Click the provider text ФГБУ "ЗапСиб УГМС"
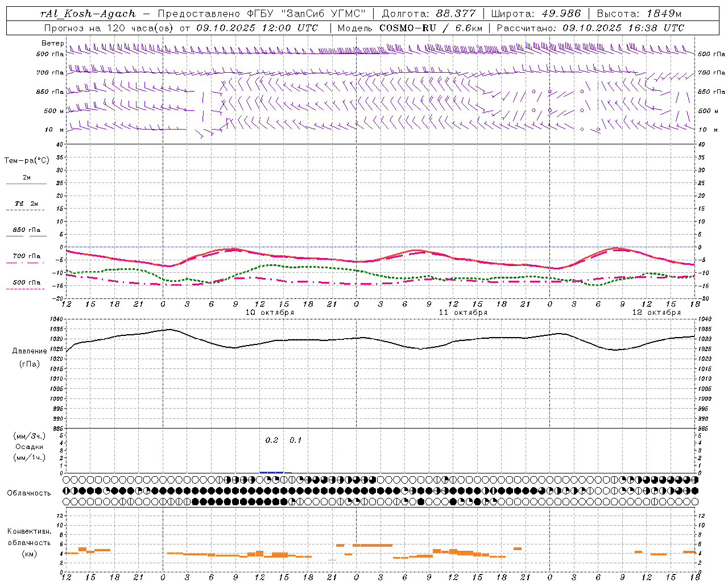The image size is (728, 582). pos(307,14)
